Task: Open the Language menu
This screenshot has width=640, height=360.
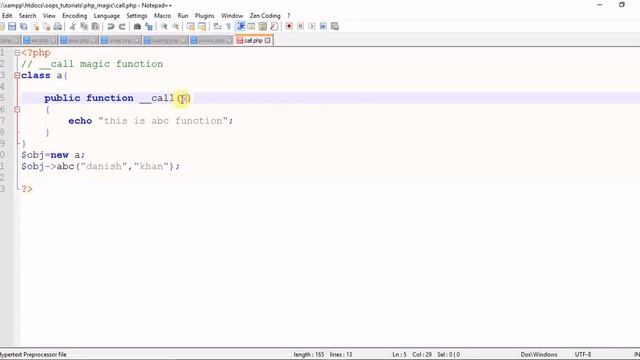Action: [107, 16]
